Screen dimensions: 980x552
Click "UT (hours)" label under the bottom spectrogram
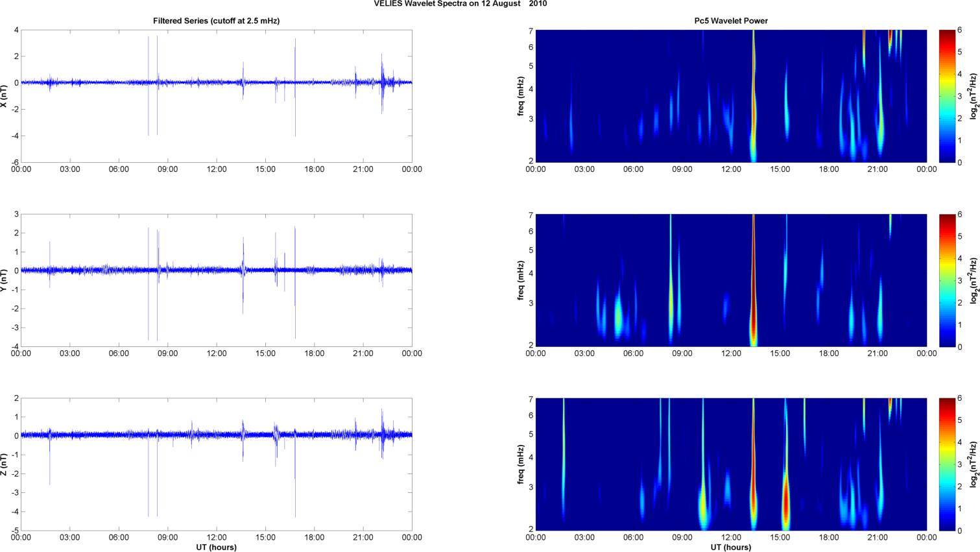click(x=731, y=547)
